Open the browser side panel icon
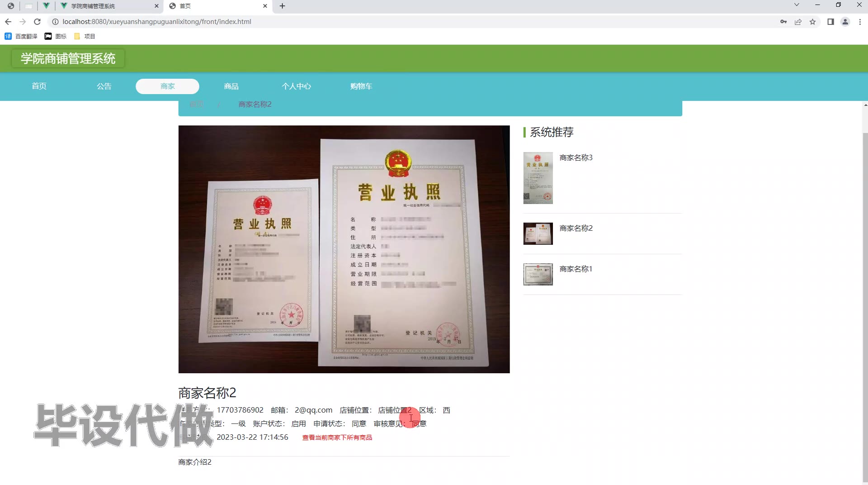Image resolution: width=868 pixels, height=485 pixels. [830, 22]
